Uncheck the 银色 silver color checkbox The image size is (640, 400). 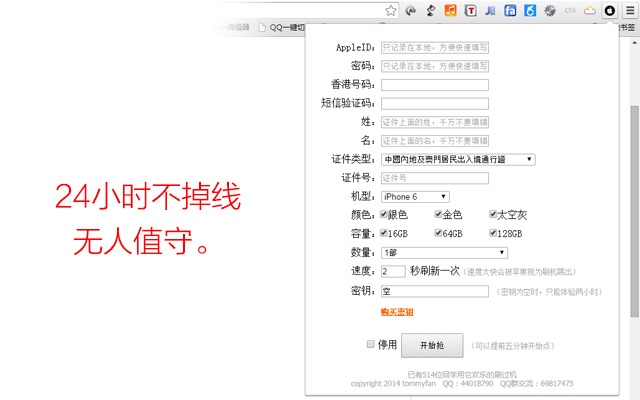point(384,214)
